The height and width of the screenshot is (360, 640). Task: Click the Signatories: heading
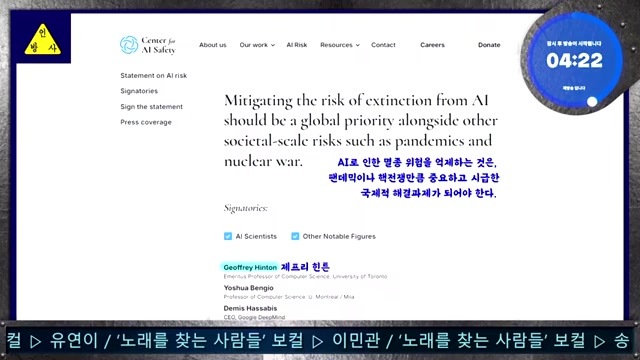tap(246, 208)
